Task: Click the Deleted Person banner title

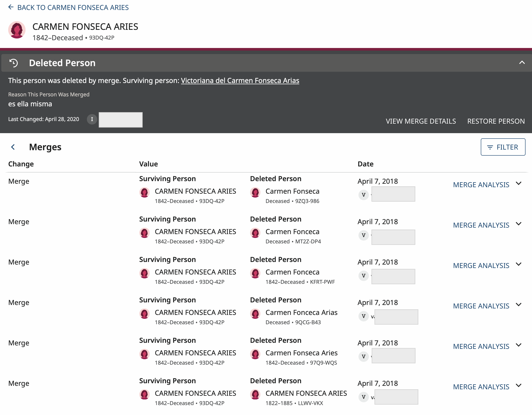Action: tap(62, 63)
